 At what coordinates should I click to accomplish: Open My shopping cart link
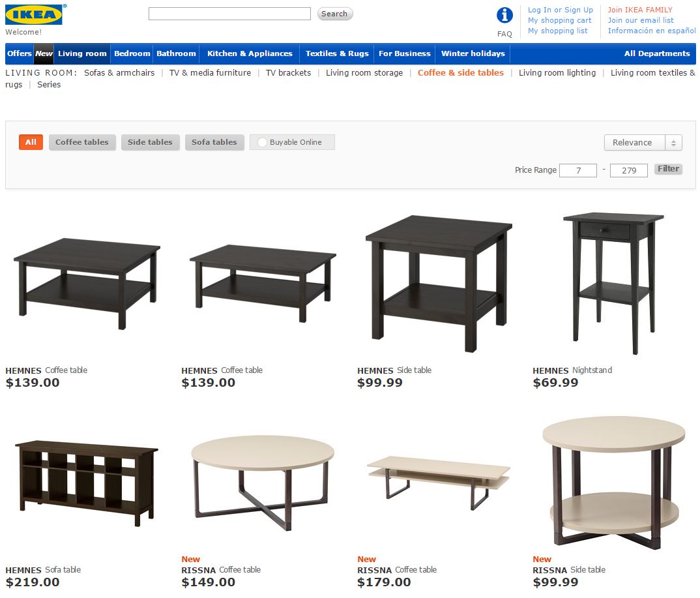pyautogui.click(x=559, y=20)
